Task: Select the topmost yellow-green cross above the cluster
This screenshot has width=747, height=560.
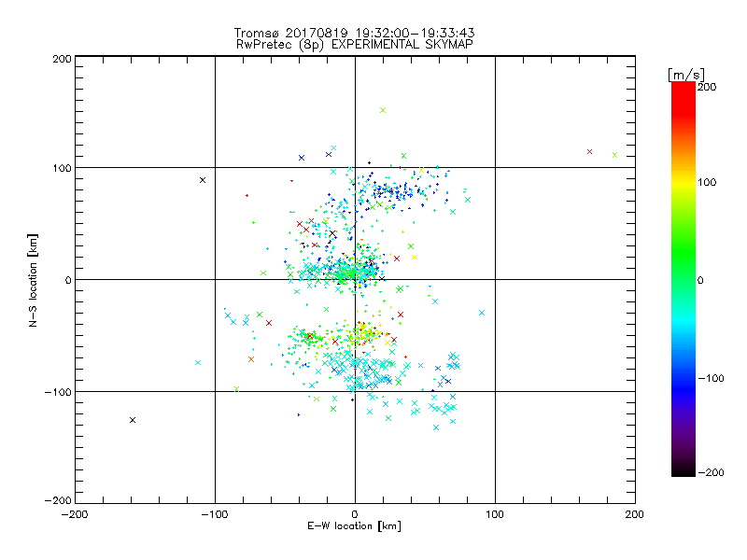Action: 383,110
